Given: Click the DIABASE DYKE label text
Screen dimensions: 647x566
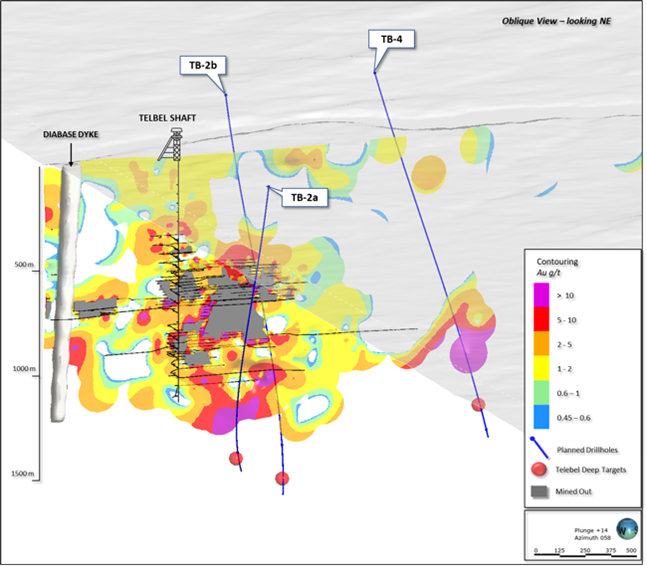Looking at the screenshot, I should click(71, 134).
